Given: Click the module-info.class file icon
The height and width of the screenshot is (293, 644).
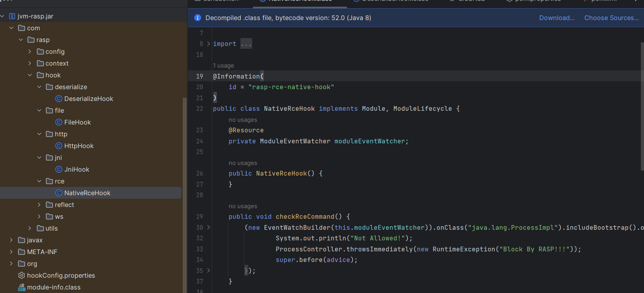Looking at the screenshot, I should point(22,288).
